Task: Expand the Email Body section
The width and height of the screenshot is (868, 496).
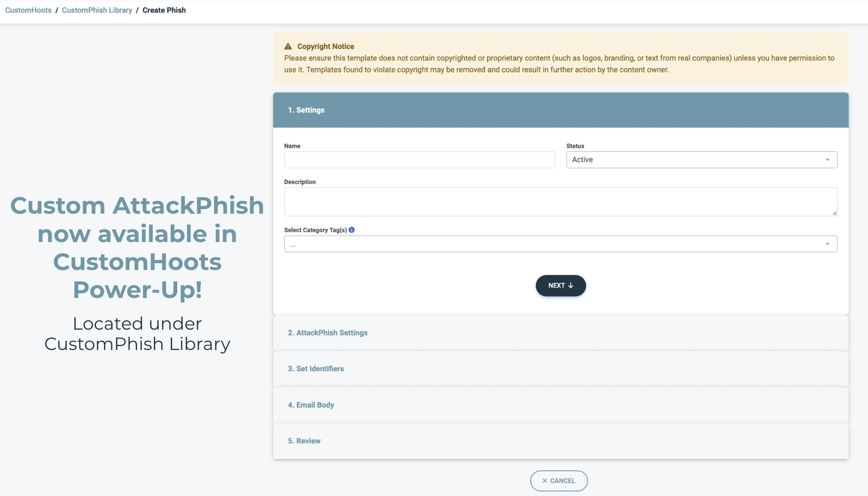Action: 311,405
